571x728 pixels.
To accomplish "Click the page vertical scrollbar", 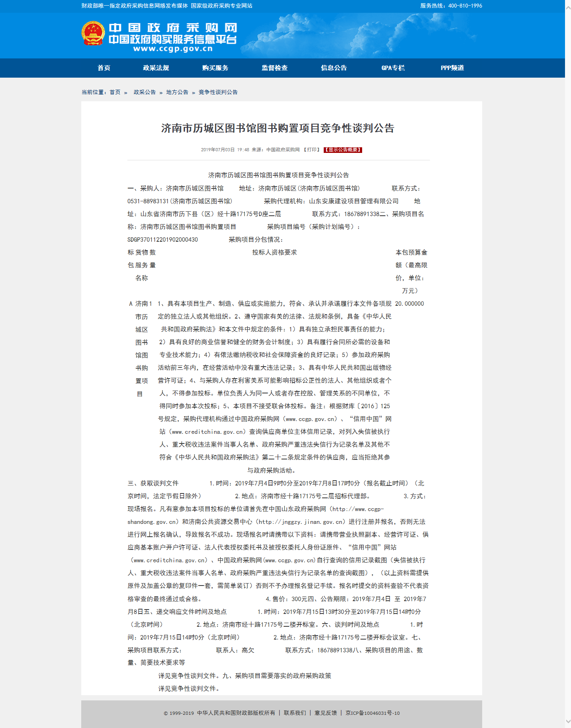I will [567, 364].
